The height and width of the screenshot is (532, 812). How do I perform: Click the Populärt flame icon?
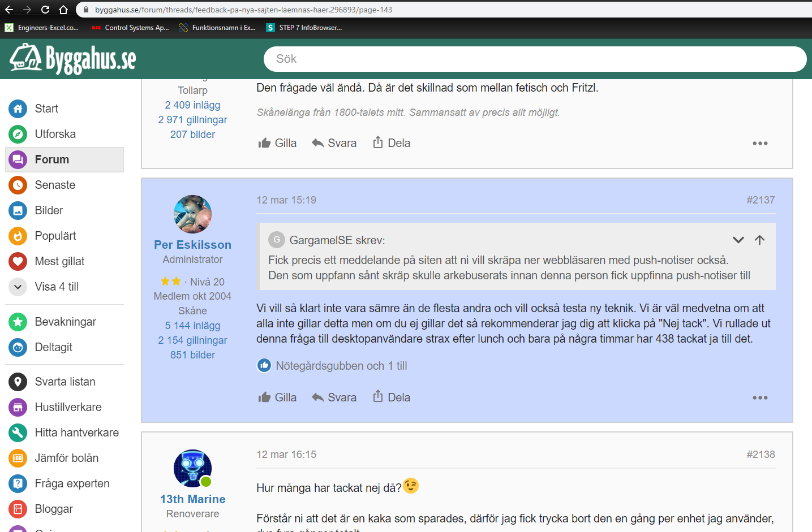[18, 236]
